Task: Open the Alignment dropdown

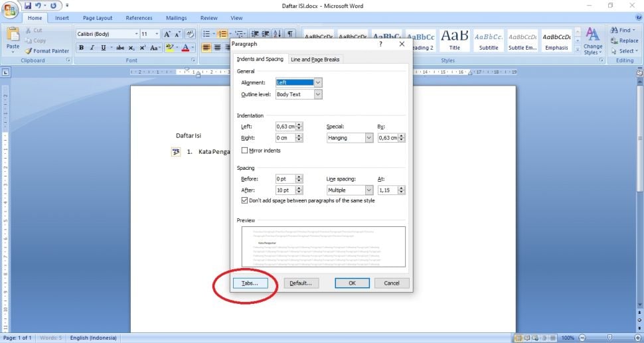Action: tap(318, 82)
